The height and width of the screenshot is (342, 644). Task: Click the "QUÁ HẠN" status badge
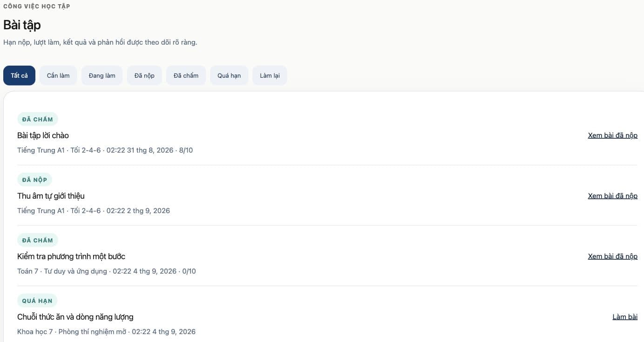[x=37, y=301]
